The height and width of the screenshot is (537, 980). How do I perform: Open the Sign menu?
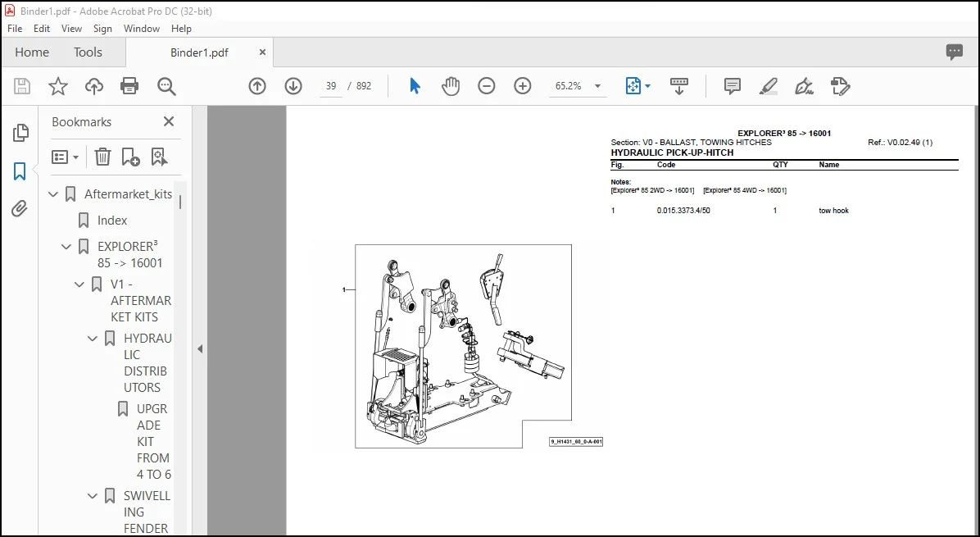(102, 29)
